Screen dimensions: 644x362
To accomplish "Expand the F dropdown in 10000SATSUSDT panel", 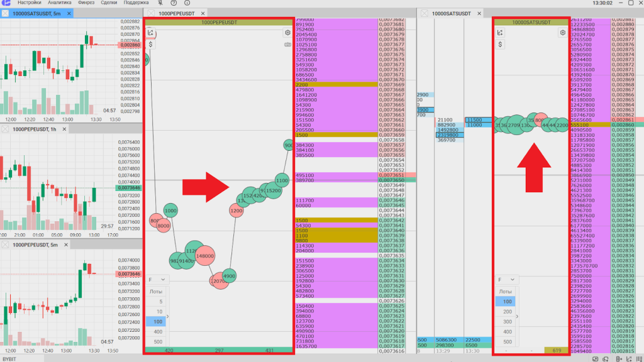I will coord(507,279).
